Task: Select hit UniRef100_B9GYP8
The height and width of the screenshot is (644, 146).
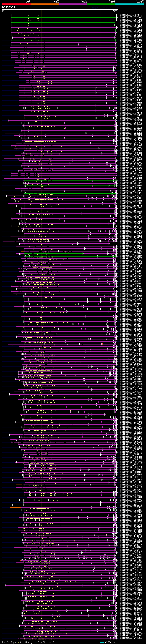Action: [x=131, y=22]
